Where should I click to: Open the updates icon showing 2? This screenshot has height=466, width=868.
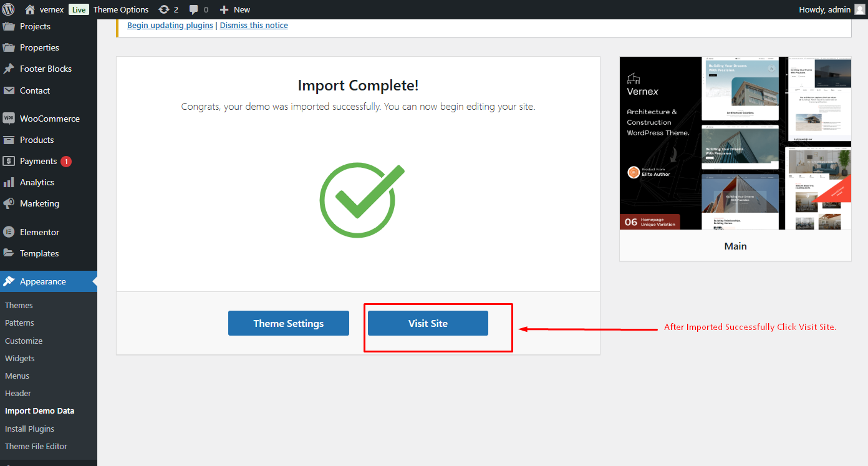click(164, 9)
